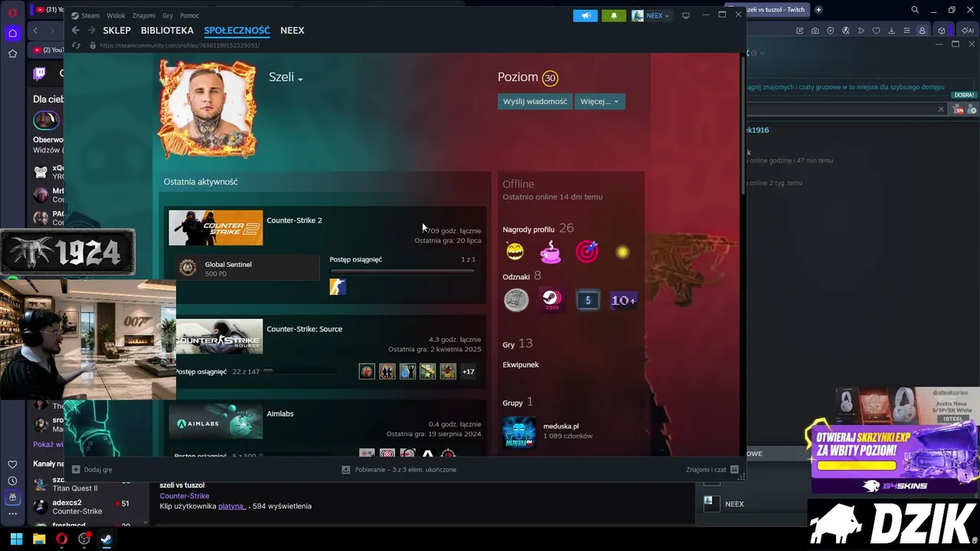
Task: Open the NEEX account dropdown
Action: click(651, 15)
